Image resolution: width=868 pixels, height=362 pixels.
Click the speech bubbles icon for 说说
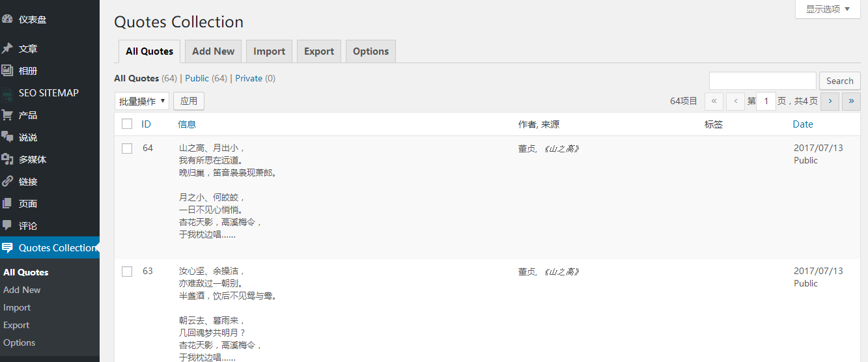pyautogui.click(x=7, y=137)
